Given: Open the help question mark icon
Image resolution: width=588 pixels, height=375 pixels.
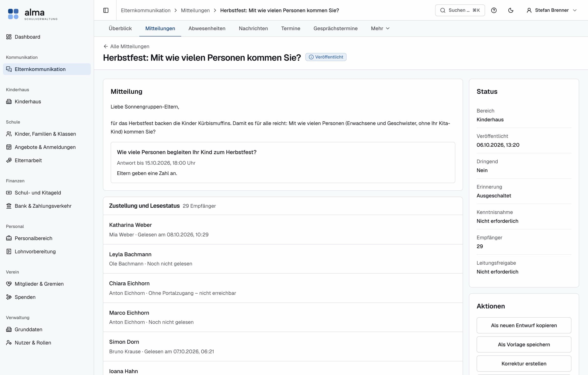Looking at the screenshot, I should [494, 10].
